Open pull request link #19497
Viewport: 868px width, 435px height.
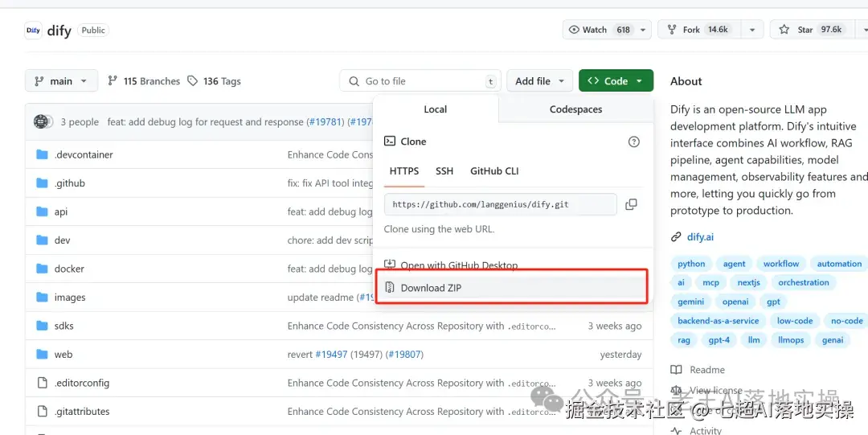pos(331,354)
